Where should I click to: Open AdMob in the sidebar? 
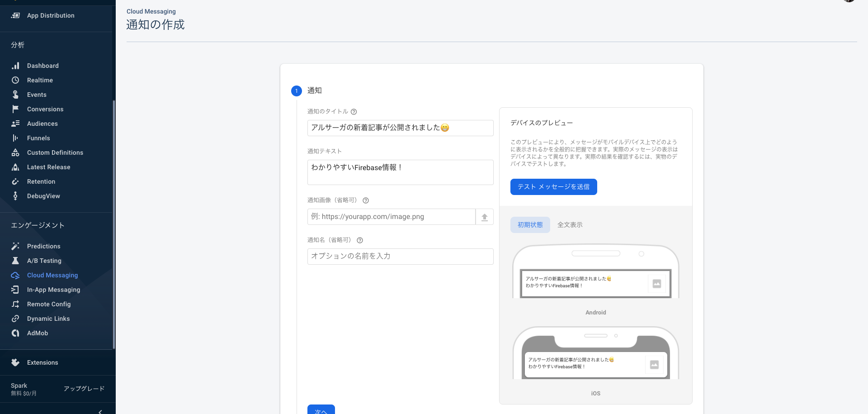(x=38, y=333)
